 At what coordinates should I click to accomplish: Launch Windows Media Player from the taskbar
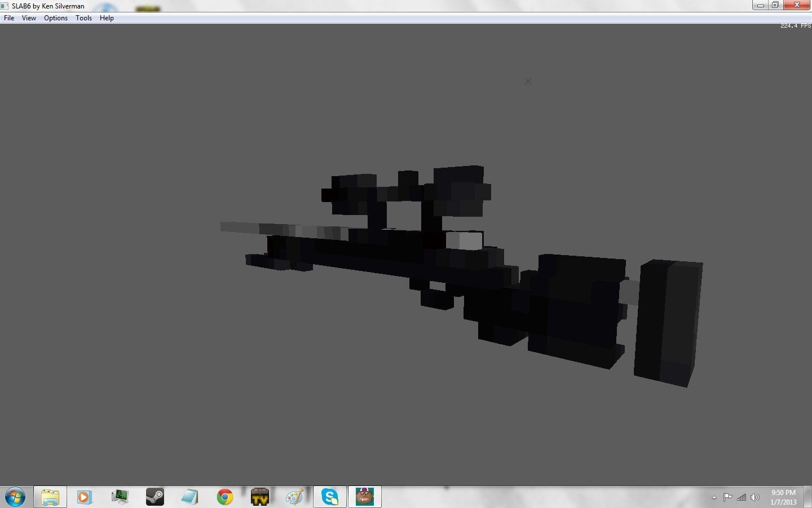85,497
